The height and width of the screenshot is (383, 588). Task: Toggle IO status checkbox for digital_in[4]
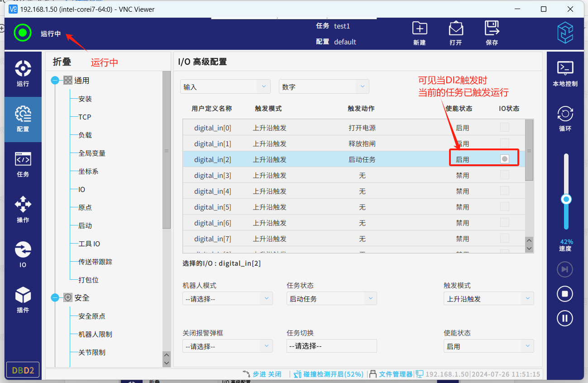[x=505, y=191]
